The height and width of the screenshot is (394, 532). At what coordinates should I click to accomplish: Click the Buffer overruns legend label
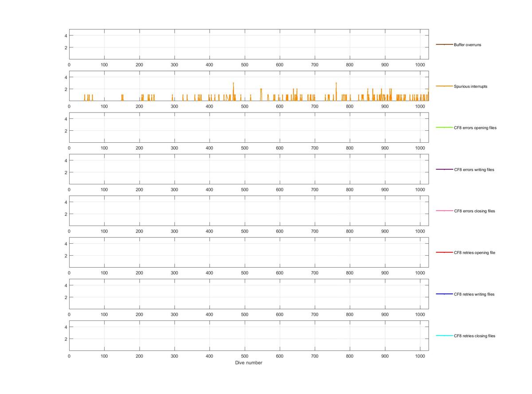click(467, 45)
